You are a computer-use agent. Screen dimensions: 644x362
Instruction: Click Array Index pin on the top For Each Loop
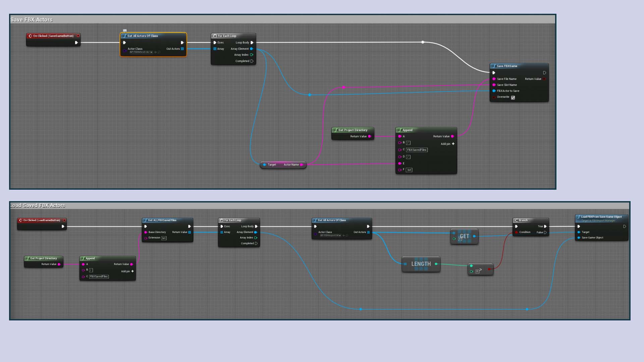coord(251,55)
